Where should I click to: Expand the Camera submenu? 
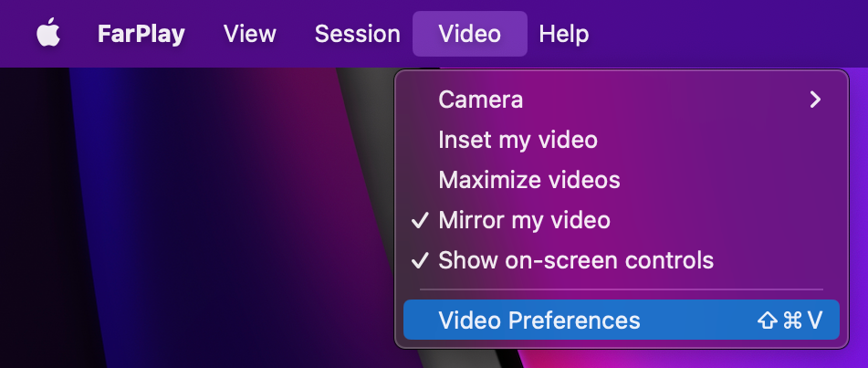click(481, 100)
